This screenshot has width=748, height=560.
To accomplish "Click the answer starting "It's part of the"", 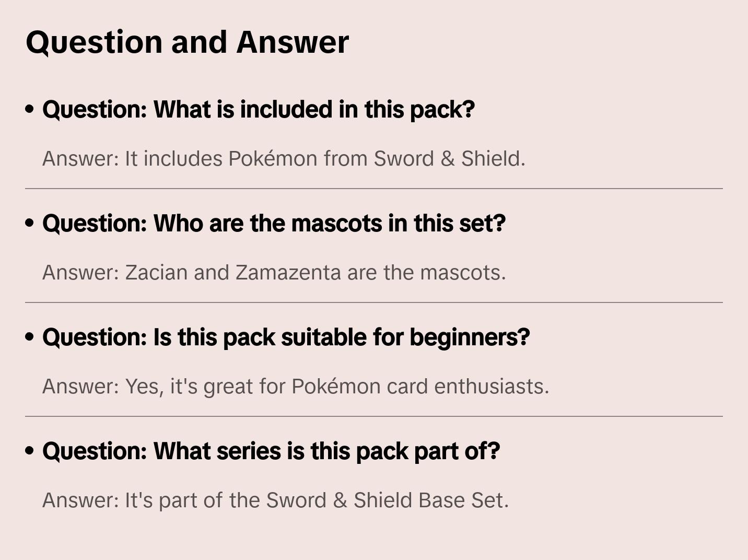I will pos(275,500).
